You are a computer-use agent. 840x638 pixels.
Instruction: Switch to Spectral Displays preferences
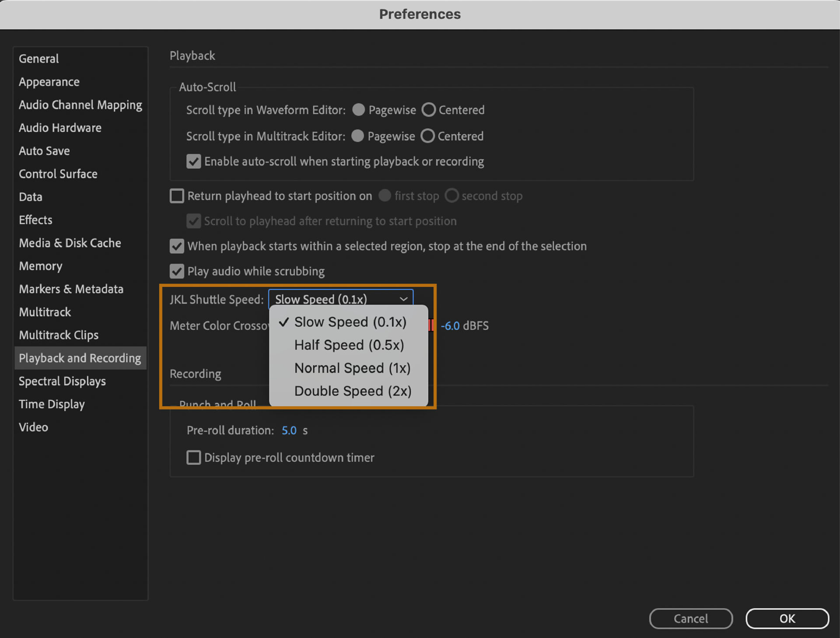pyautogui.click(x=62, y=381)
